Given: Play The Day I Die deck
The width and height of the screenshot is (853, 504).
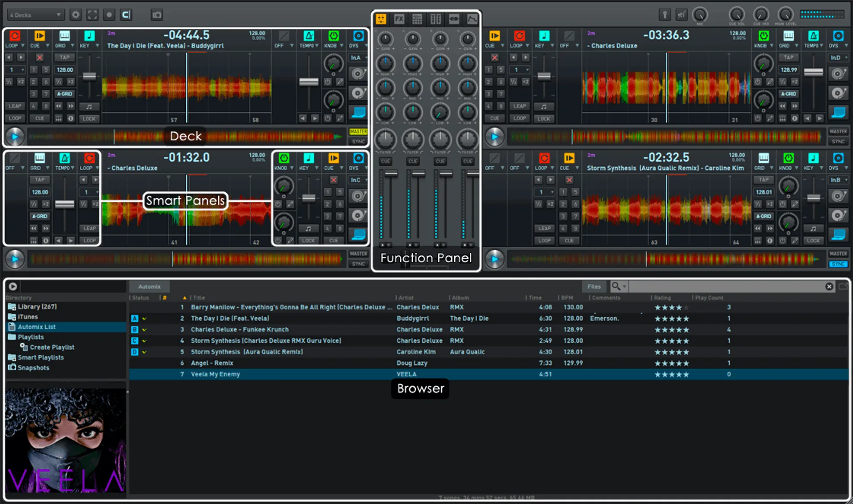Looking at the screenshot, I should tap(15, 136).
